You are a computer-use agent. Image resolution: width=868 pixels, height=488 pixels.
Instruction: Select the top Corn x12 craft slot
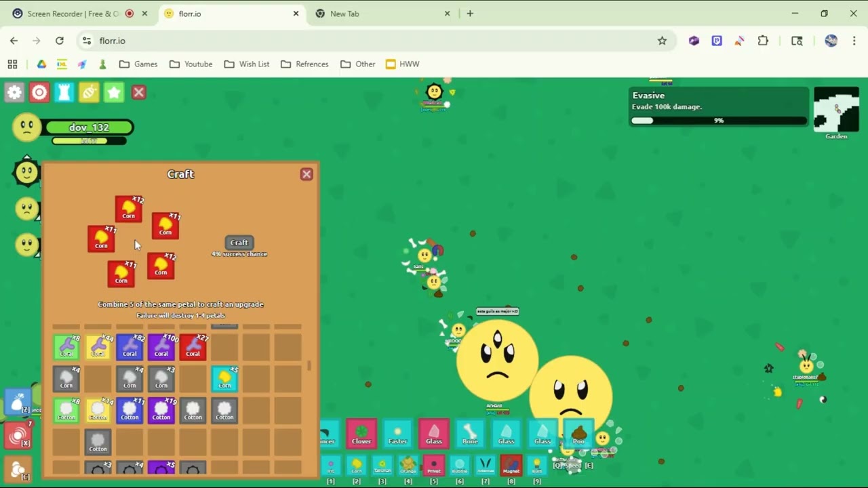click(x=129, y=209)
